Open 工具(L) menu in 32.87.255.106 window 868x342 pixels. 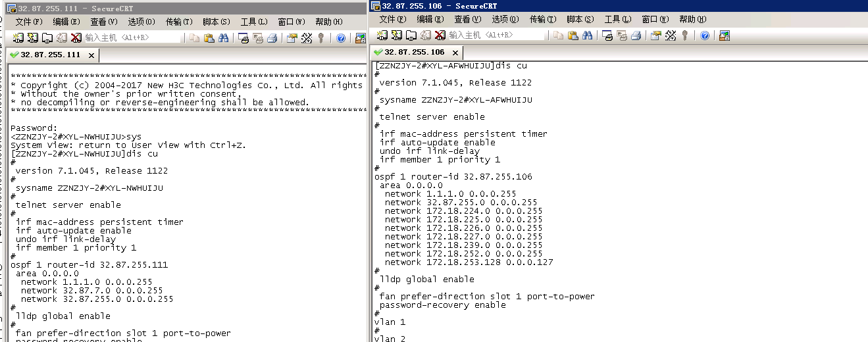(x=617, y=20)
